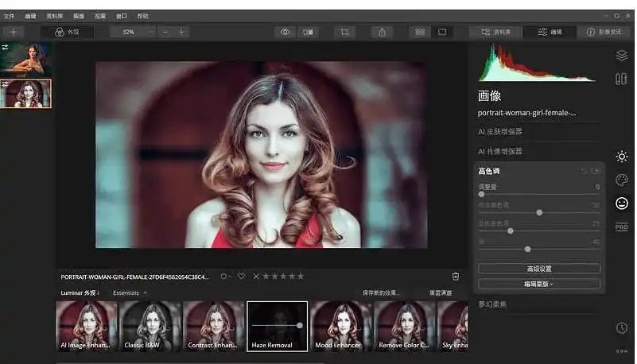Select the Essentials sun icon in sidebar
637x364 pixels.
point(621,157)
